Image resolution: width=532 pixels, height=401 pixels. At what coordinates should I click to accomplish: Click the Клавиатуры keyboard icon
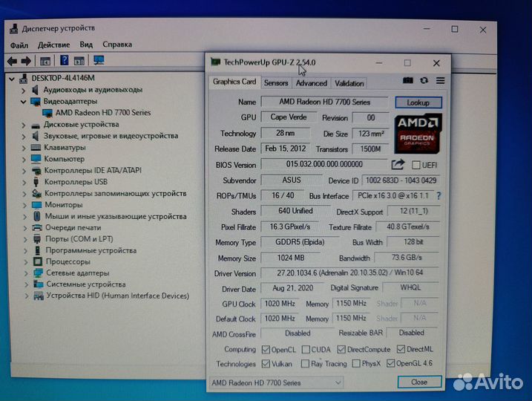(36, 148)
